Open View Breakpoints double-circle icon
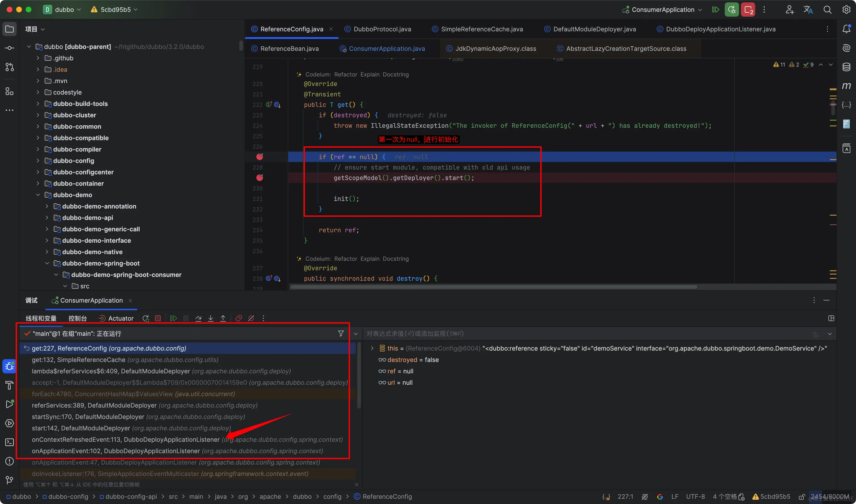This screenshot has height=504, width=856. click(x=239, y=318)
